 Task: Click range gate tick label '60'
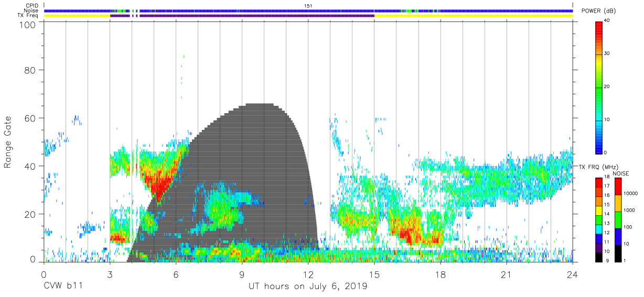pyautogui.click(x=30, y=118)
